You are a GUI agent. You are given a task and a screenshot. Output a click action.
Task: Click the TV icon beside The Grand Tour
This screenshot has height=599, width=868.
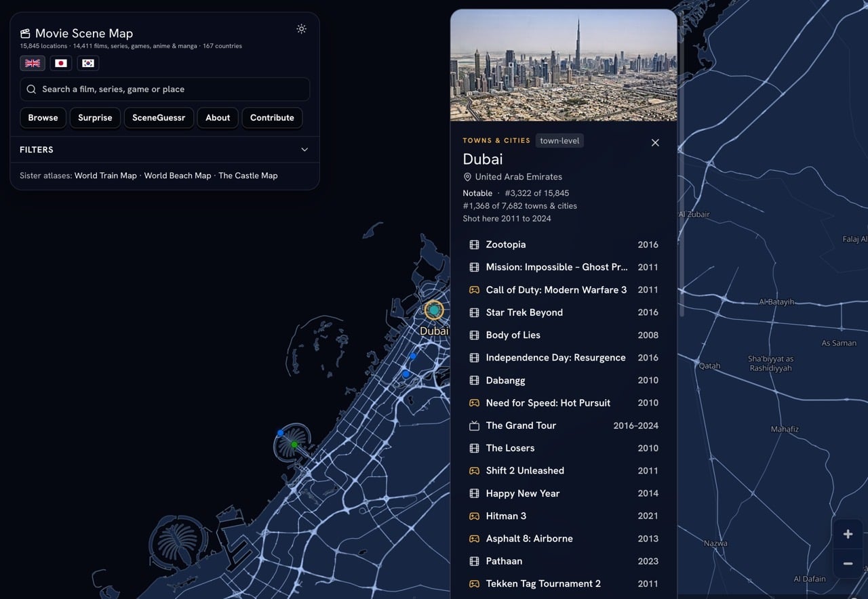[x=475, y=426]
